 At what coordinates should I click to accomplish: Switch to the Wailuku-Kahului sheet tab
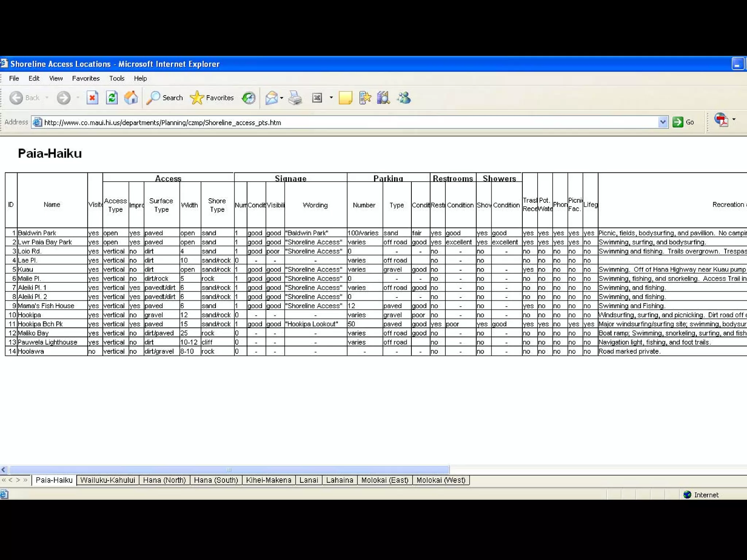(108, 480)
